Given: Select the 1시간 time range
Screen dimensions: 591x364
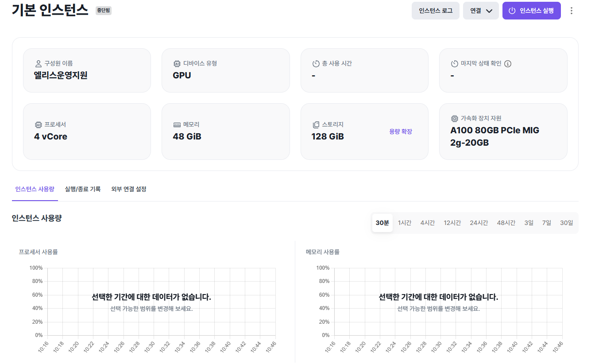Looking at the screenshot, I should click(x=405, y=223).
